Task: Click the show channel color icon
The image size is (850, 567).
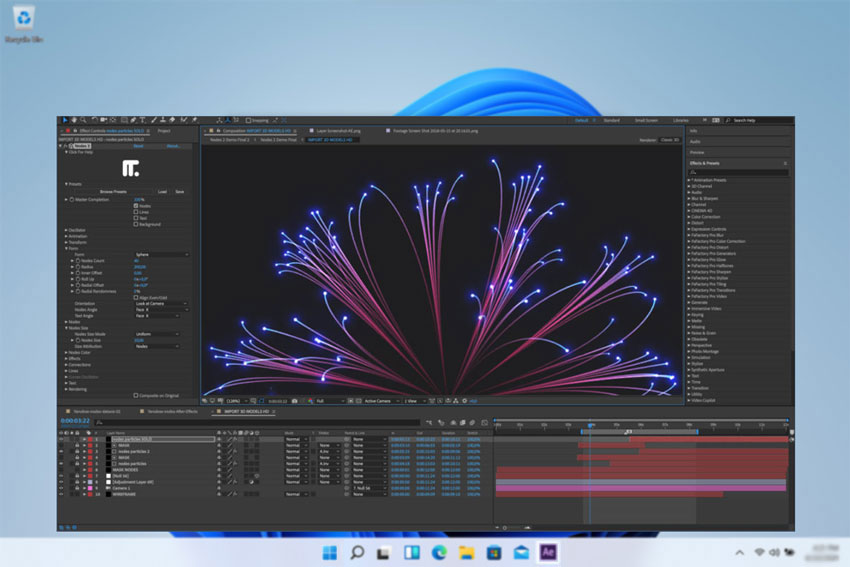Action: pyautogui.click(x=310, y=401)
